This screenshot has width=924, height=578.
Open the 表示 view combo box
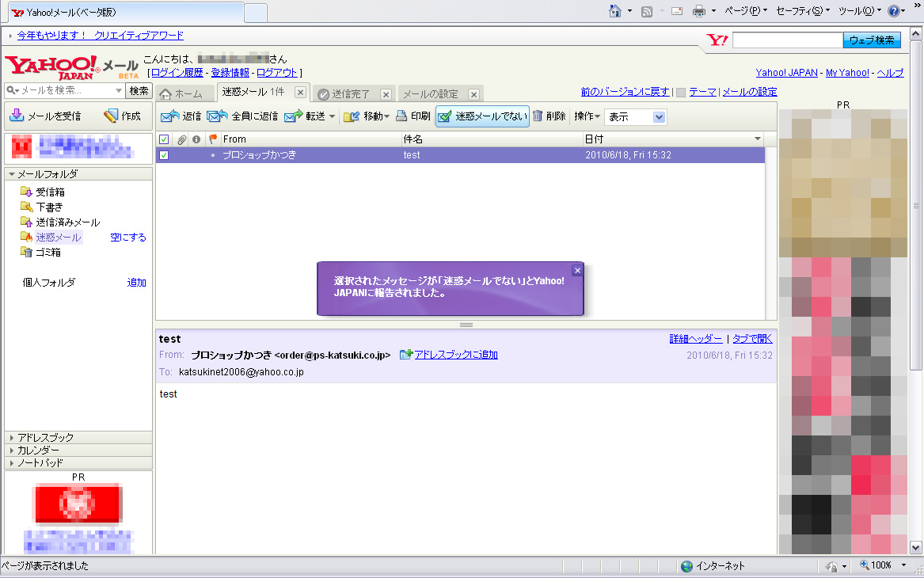click(635, 116)
